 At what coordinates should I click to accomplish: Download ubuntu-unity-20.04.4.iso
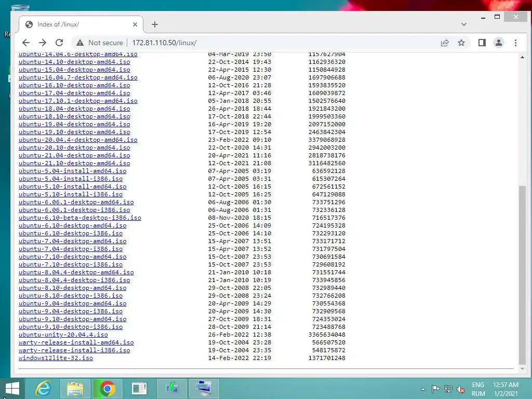point(63,335)
